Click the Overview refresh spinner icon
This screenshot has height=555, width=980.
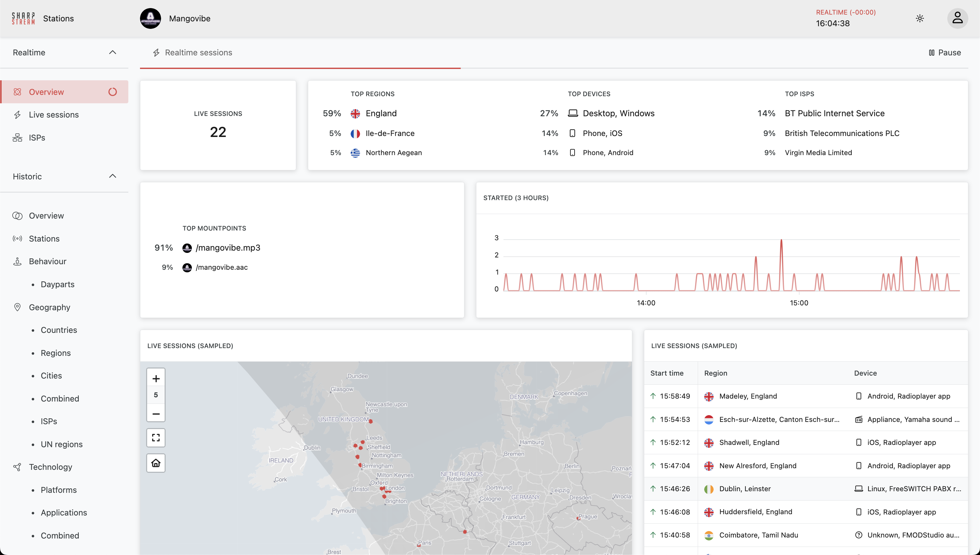coord(112,92)
